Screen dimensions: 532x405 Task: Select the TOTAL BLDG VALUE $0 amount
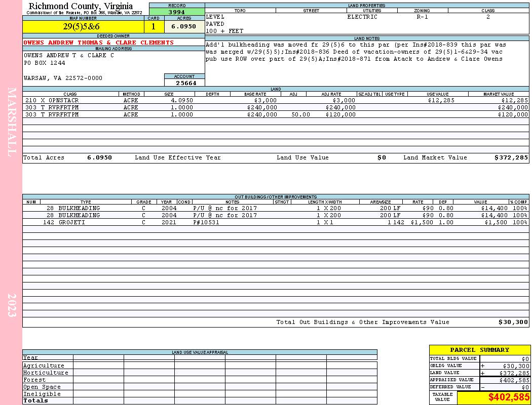pos(525,359)
